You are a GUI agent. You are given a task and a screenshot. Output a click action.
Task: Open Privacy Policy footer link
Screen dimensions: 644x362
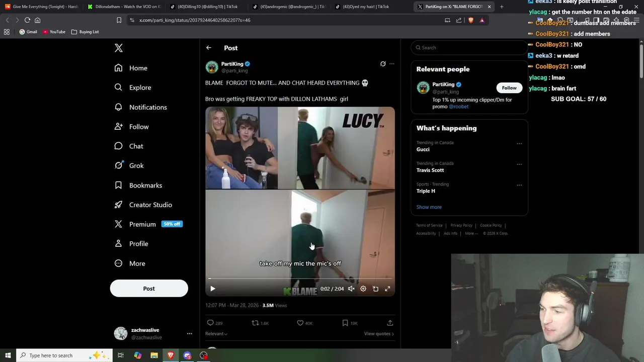coord(461,225)
